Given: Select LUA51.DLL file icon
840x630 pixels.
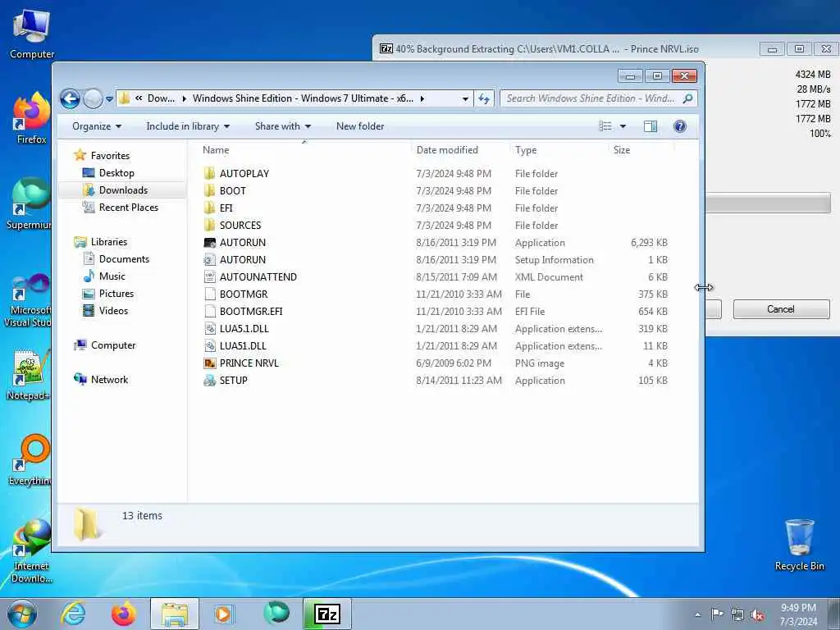Looking at the screenshot, I should (x=210, y=345).
